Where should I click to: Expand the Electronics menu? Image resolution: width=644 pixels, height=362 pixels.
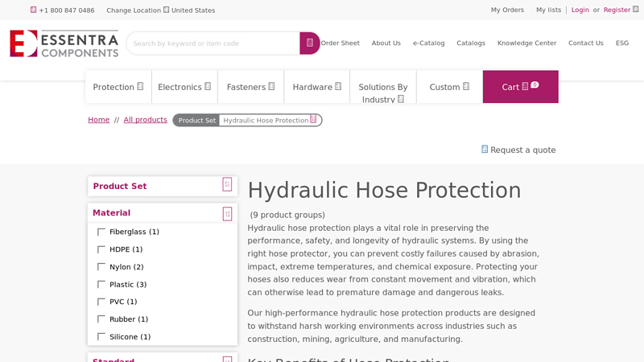184,87
